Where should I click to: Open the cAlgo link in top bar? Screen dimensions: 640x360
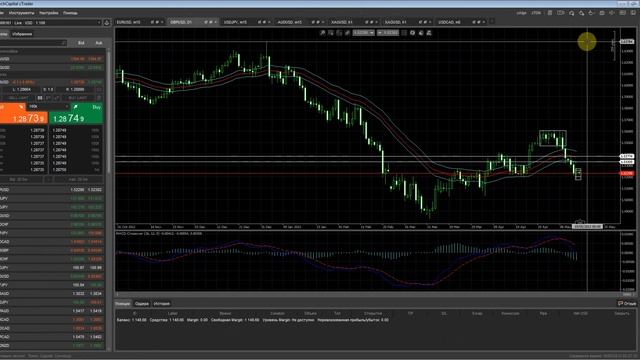[521, 13]
